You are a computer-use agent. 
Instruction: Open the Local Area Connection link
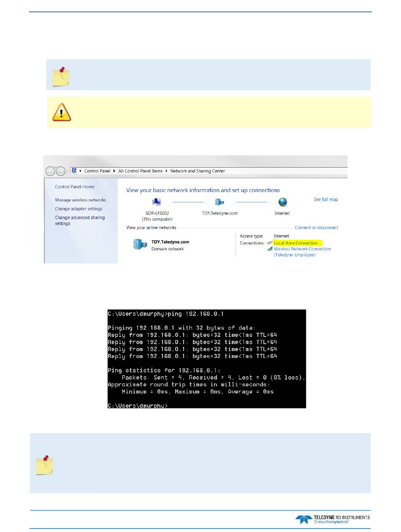pos(295,243)
